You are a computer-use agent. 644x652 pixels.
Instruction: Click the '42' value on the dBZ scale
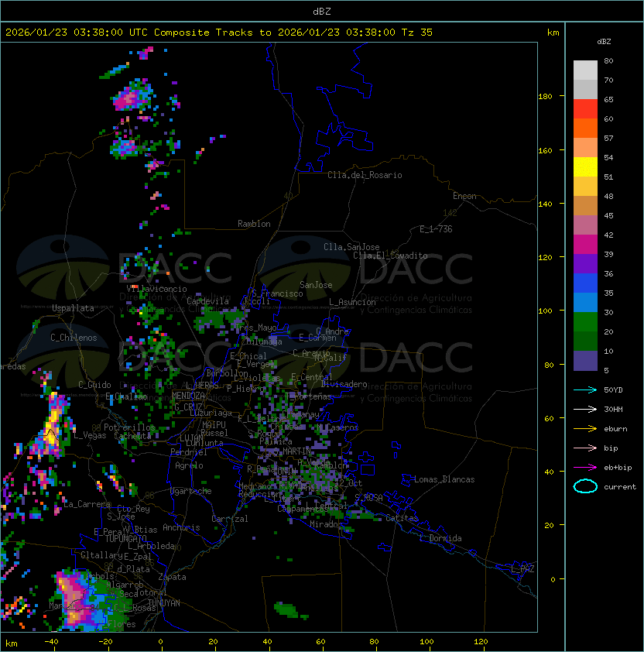pos(608,235)
